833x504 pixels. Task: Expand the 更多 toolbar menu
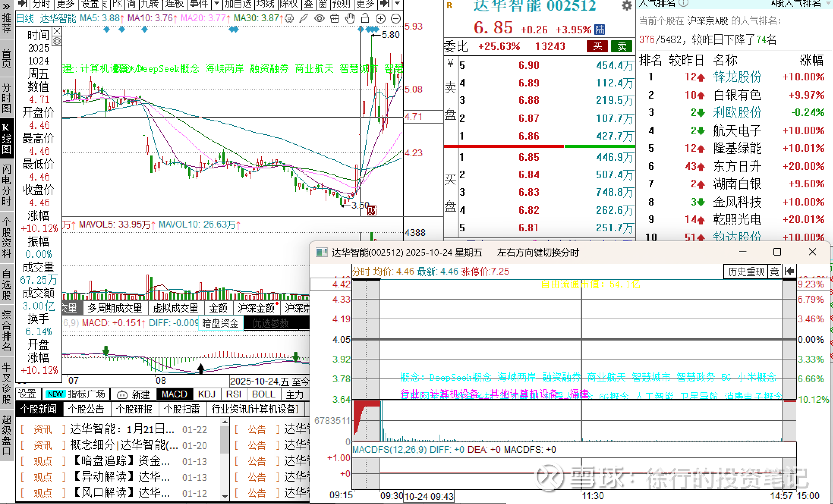(x=65, y=4)
